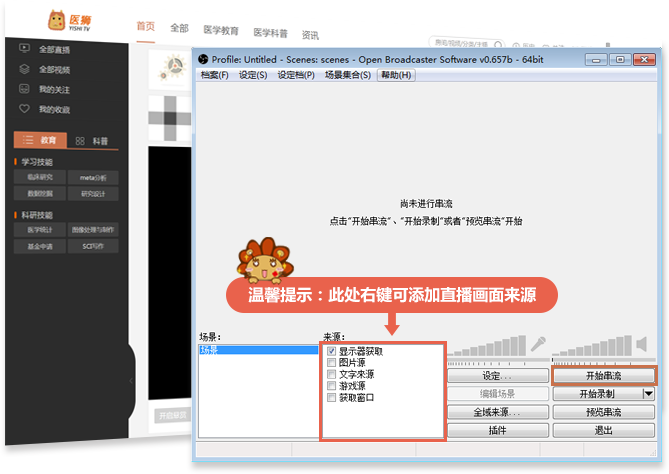The height and width of the screenshot is (474, 669).
Task: Open the 医学科普 navigation tab
Action: click(x=271, y=33)
